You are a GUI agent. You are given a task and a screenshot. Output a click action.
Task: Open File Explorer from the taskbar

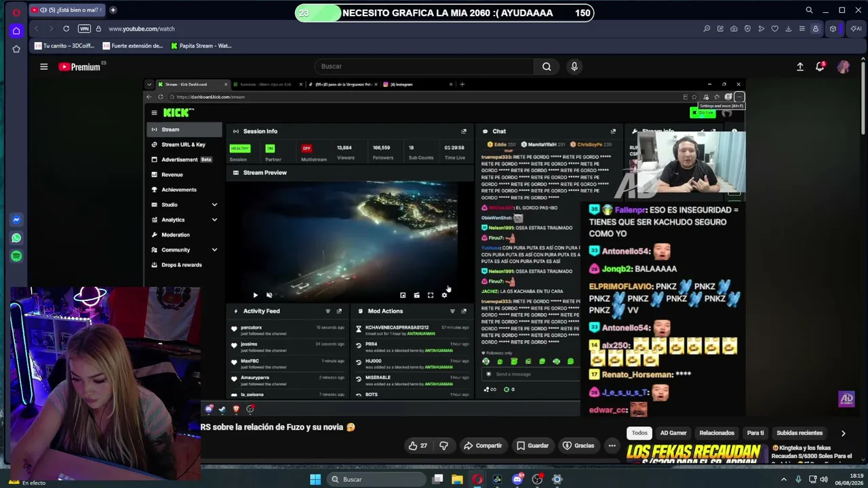coord(458,479)
